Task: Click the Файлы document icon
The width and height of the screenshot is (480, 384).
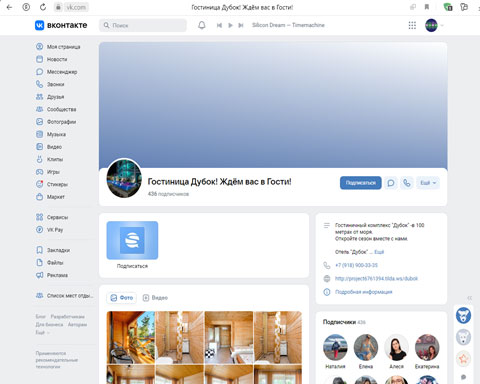Action: pyautogui.click(x=39, y=263)
